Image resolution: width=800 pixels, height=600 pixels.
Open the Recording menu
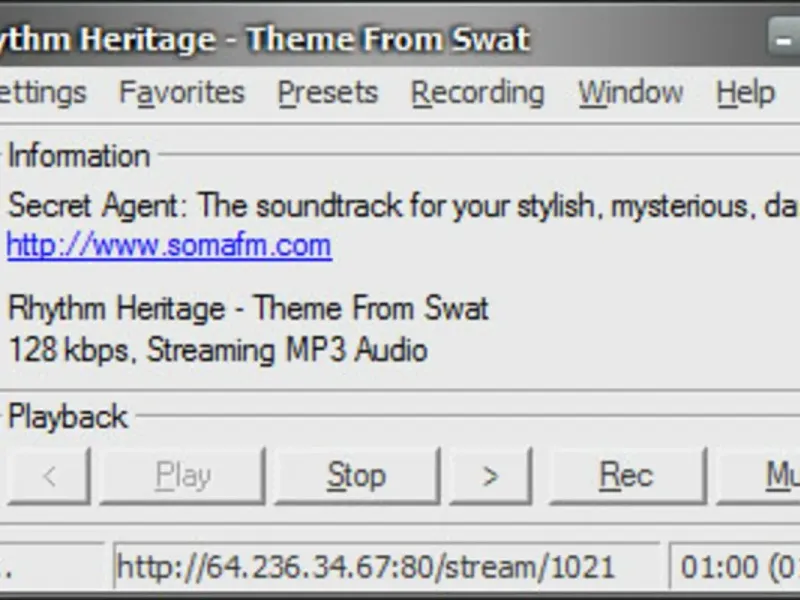(478, 94)
